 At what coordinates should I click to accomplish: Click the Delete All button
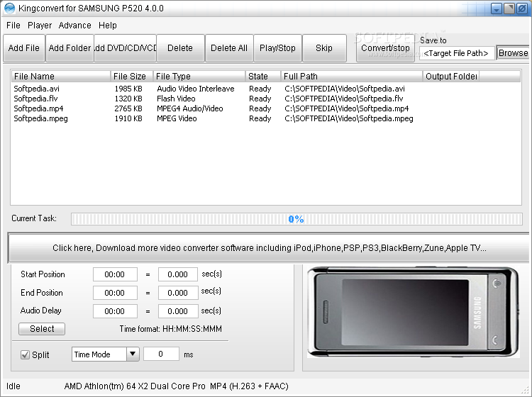[229, 48]
